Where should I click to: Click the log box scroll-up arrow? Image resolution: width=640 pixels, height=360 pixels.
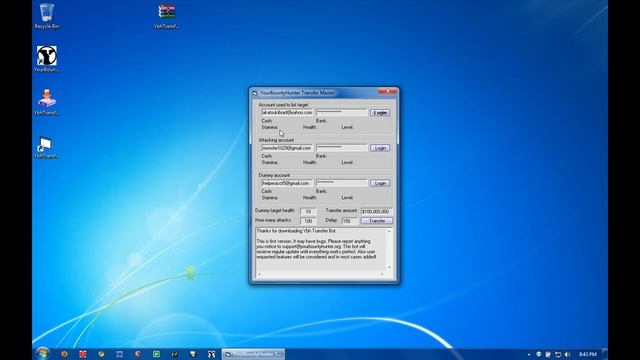point(389,231)
